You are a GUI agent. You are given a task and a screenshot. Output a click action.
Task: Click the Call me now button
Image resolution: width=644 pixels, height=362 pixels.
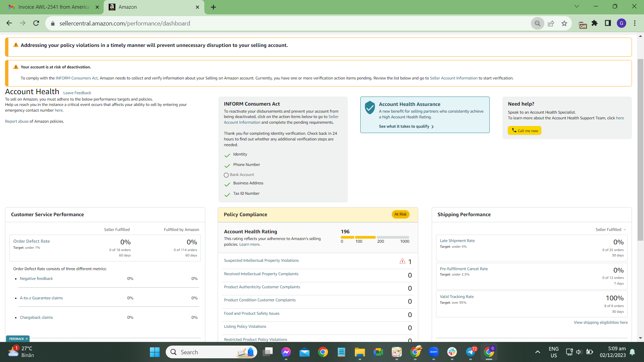tap(524, 130)
